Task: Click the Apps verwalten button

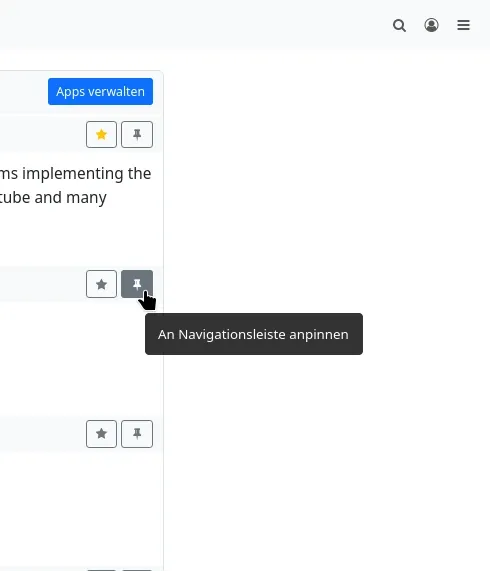Action: click(x=100, y=91)
